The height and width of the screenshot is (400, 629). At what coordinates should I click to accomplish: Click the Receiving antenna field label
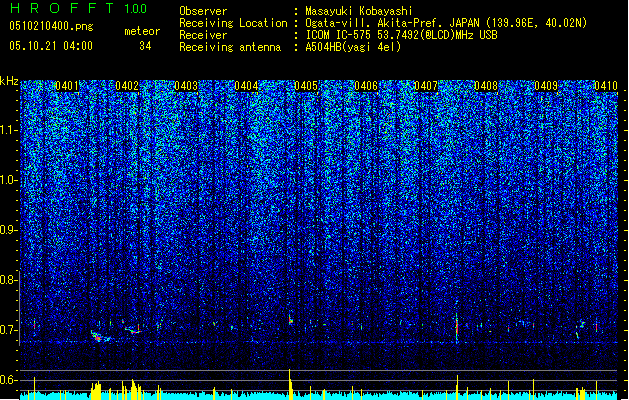[x=230, y=47]
